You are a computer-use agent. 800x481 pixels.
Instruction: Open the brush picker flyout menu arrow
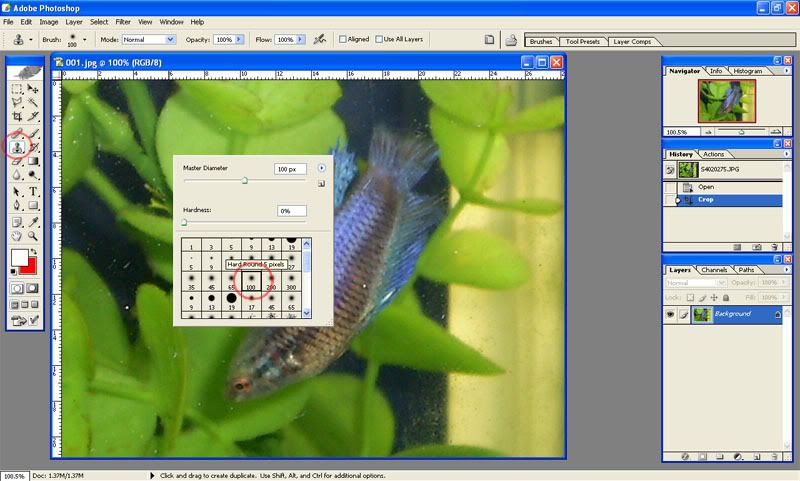click(321, 168)
